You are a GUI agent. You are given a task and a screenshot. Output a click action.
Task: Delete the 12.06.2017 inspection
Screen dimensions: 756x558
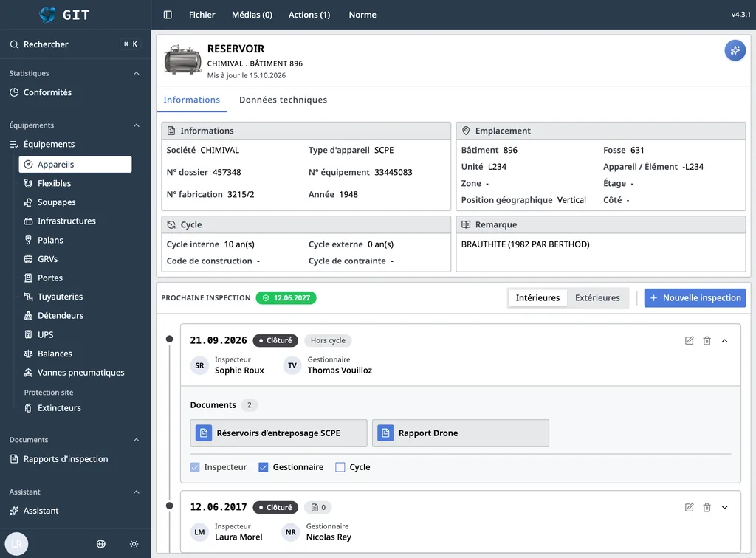(707, 507)
